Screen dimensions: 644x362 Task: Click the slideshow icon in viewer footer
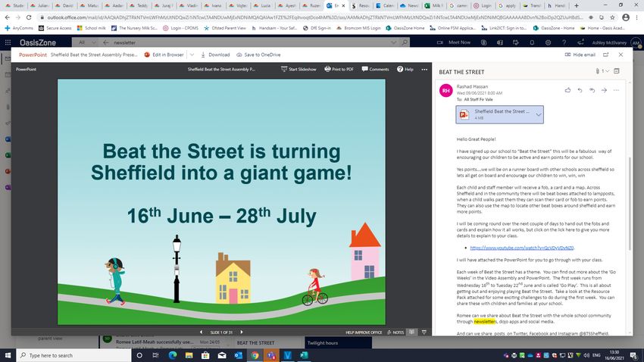424,332
